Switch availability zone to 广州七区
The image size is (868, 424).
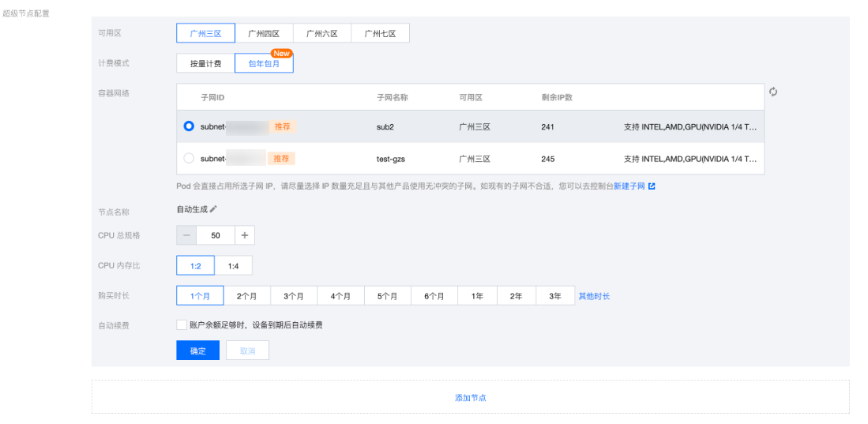point(380,33)
